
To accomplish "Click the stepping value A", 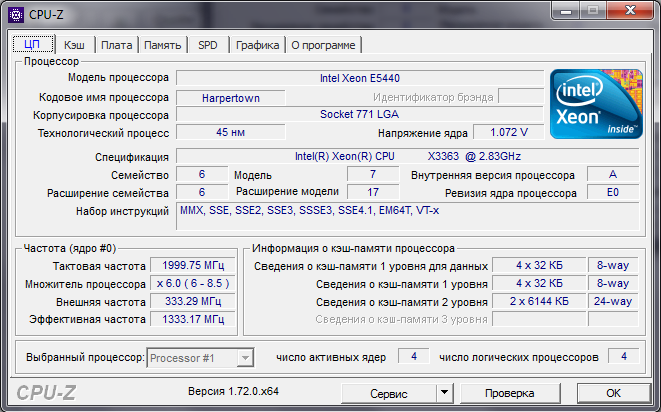I will [613, 174].
